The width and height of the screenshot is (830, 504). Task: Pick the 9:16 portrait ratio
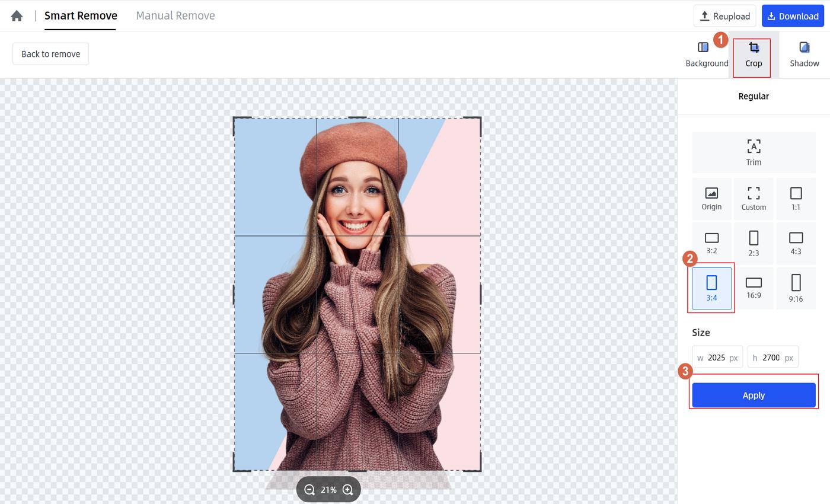pos(796,288)
